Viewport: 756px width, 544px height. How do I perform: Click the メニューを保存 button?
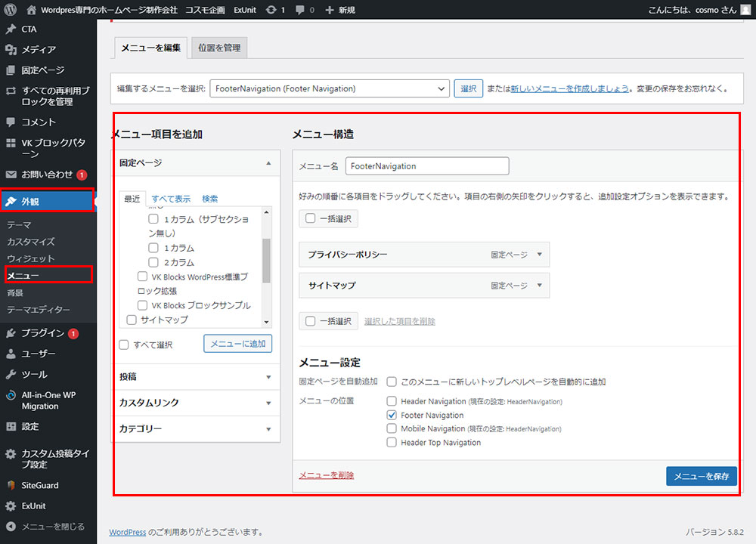coord(701,476)
